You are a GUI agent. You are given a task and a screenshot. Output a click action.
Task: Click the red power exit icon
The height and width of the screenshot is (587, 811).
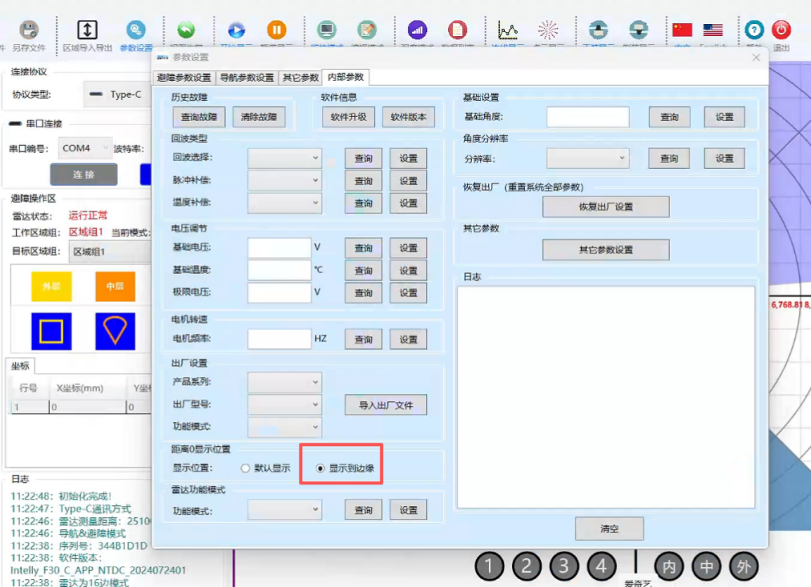click(781, 30)
